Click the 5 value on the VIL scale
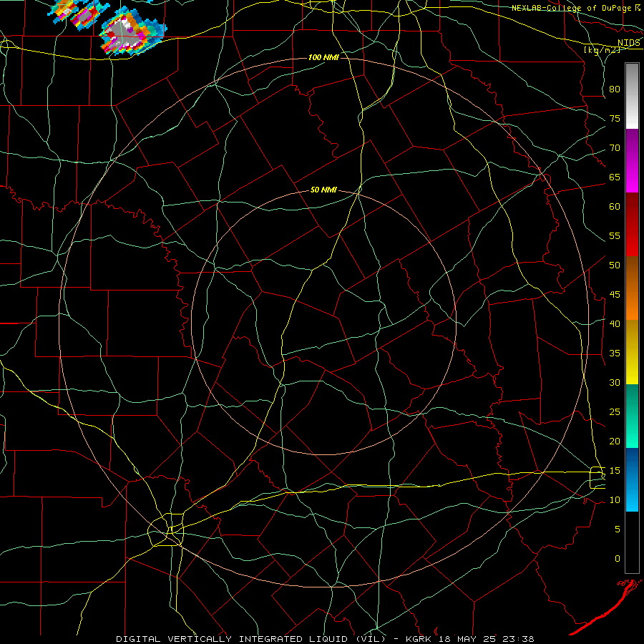Image resolution: width=644 pixels, height=644 pixels. (x=618, y=530)
